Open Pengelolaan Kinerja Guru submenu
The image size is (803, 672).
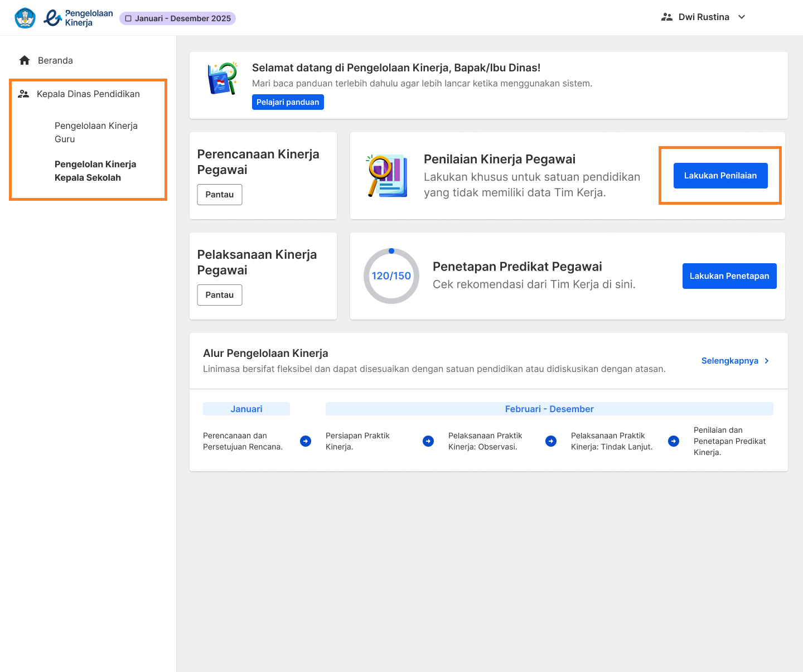click(96, 132)
